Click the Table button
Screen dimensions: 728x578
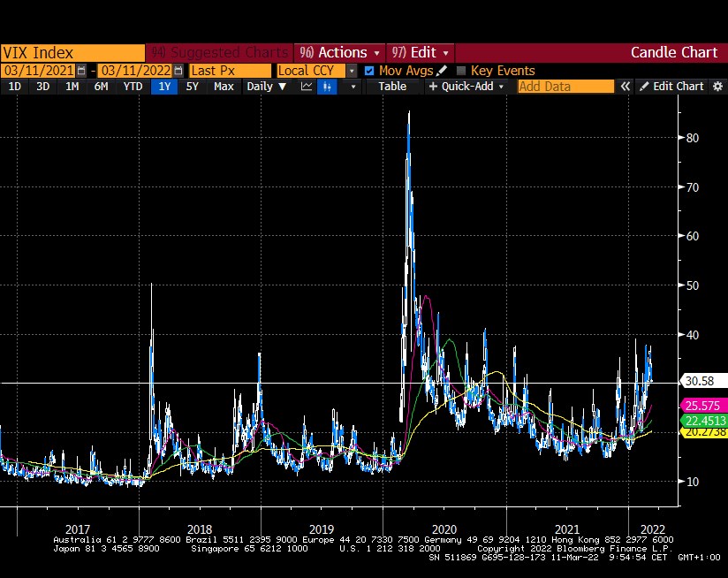[x=392, y=87]
